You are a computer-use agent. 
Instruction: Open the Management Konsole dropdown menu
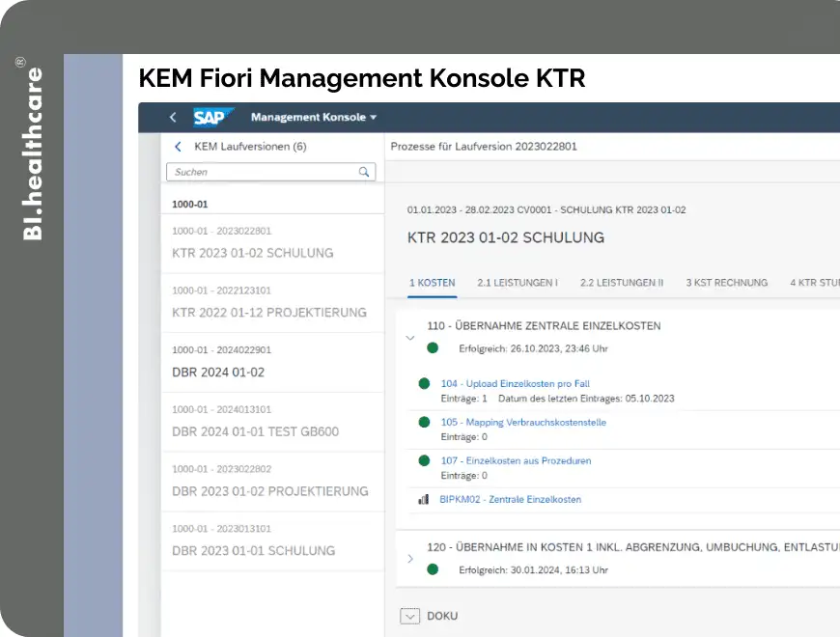[x=314, y=117]
